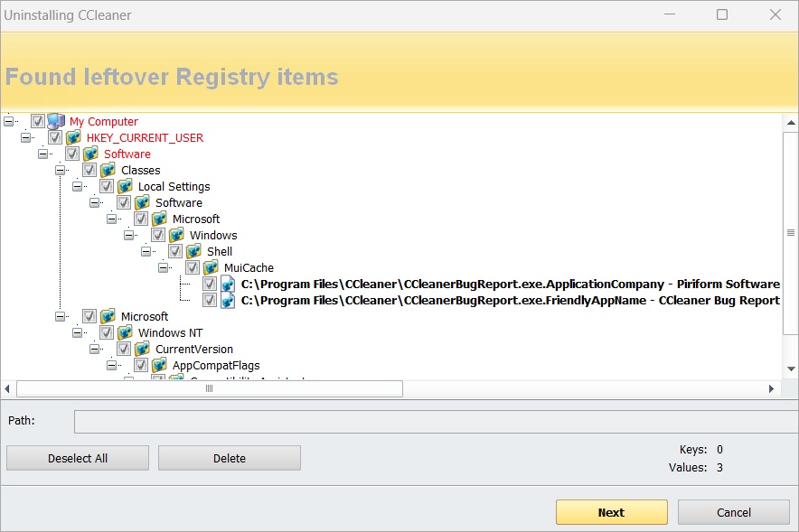
Task: Click the folder icon of Microsoft above Windows NT
Action: (108, 317)
